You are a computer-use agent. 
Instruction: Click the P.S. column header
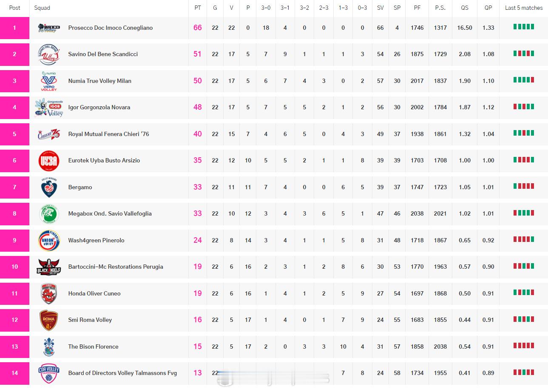(x=440, y=8)
